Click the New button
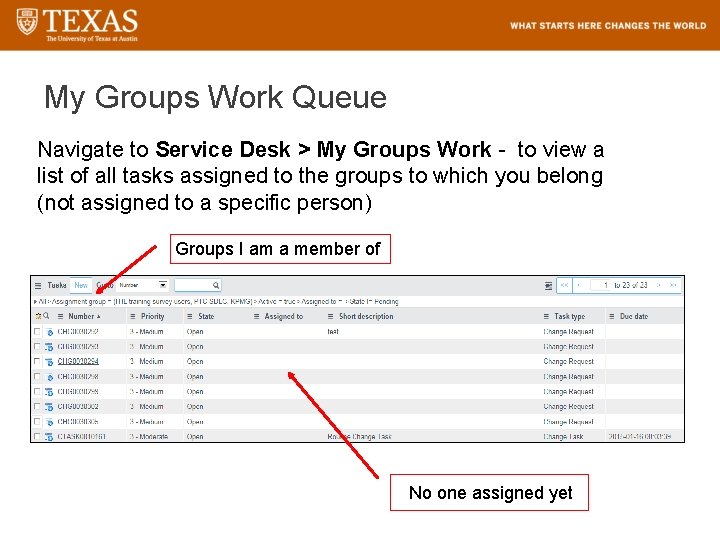Screen dimensions: 720x540 click(81, 285)
